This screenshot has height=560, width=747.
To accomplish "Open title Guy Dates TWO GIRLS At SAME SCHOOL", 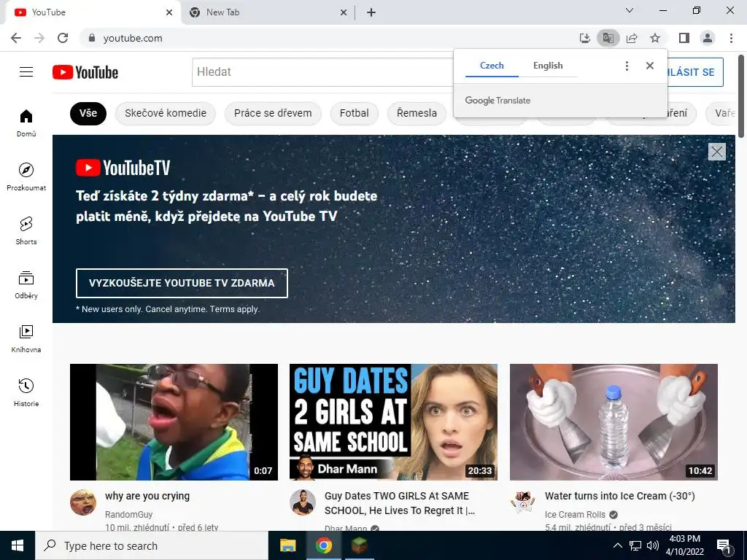I will point(400,503).
